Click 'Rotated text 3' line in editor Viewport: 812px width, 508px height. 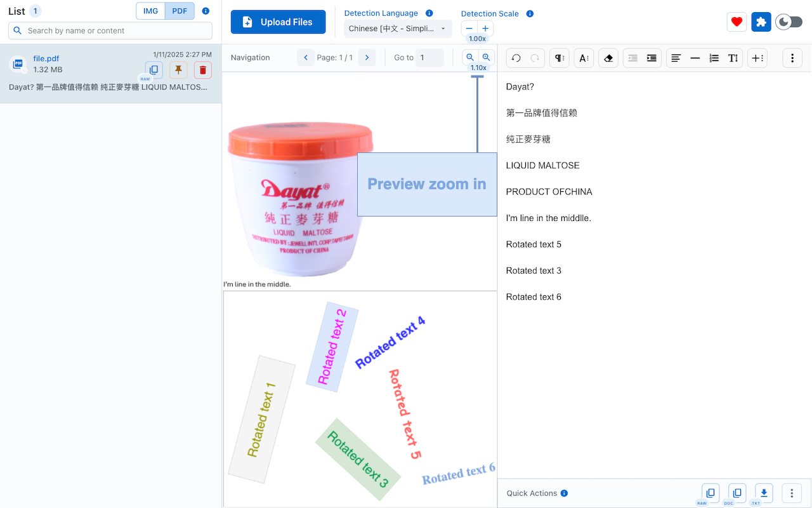534,271
